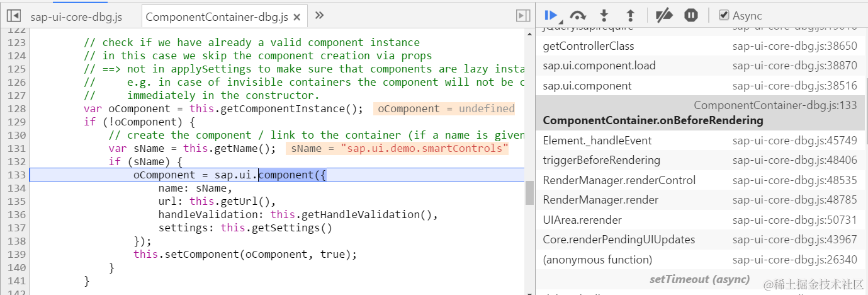Toggle pause on exceptions

point(691,16)
